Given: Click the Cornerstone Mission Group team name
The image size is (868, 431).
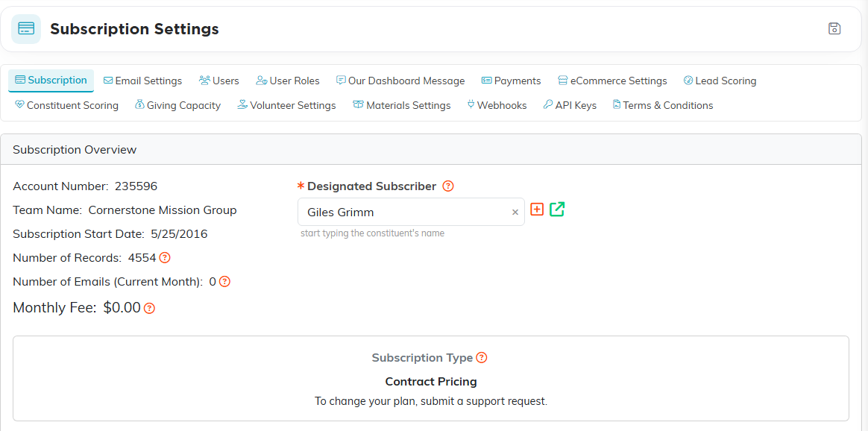Looking at the screenshot, I should tap(163, 210).
